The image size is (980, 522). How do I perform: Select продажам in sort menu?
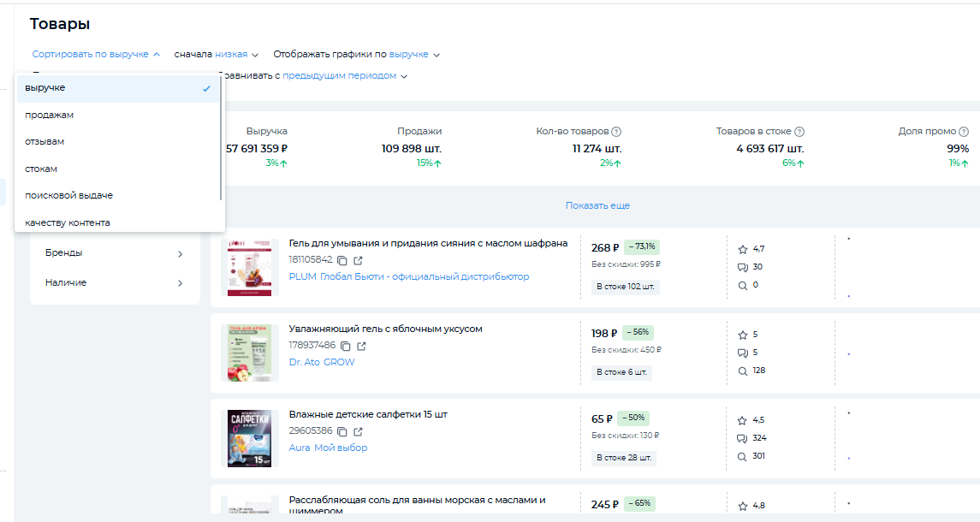tap(50, 115)
